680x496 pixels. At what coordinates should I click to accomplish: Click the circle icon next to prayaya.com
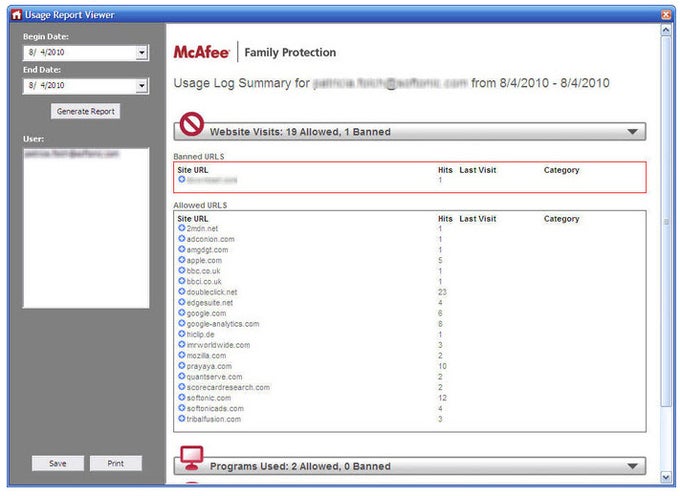coord(182,366)
